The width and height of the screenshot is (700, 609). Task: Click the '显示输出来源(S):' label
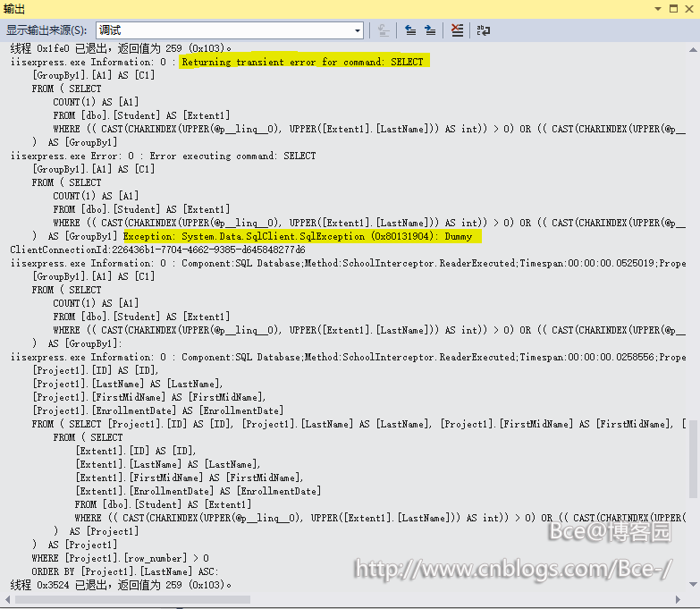point(46,30)
